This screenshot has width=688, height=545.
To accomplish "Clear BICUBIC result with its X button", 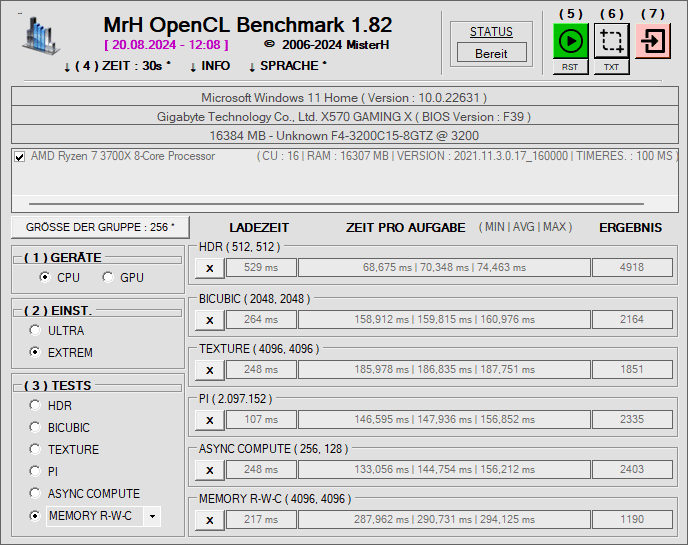I will [210, 320].
